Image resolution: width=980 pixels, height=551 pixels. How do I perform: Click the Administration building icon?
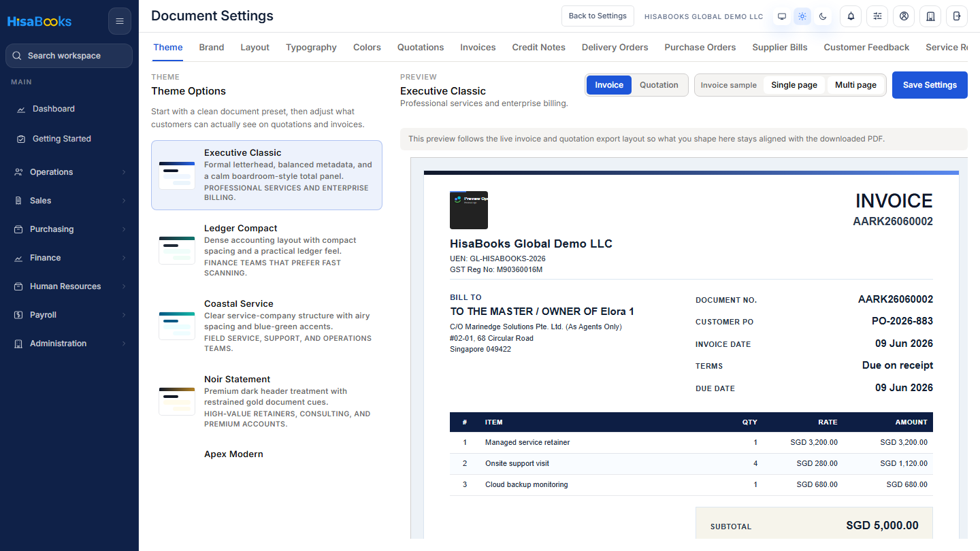[18, 344]
